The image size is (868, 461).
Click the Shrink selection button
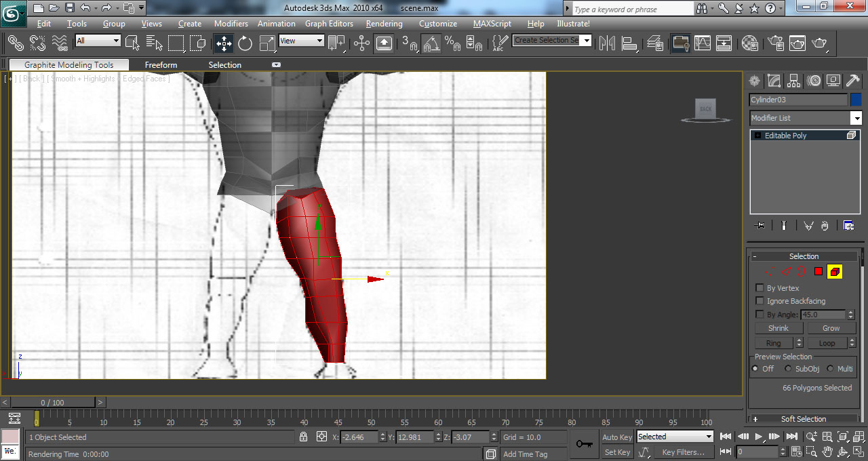[x=778, y=328]
